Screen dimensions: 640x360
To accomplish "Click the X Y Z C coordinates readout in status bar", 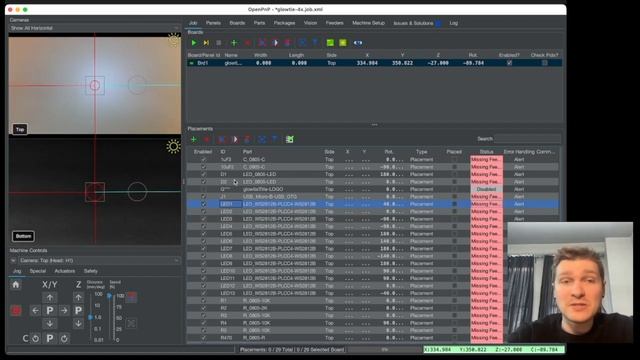I will (x=494, y=349).
